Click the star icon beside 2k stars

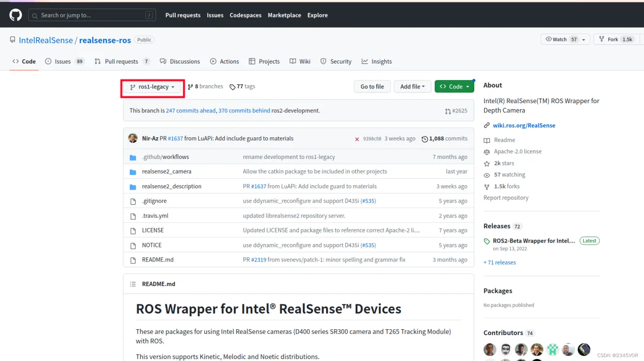487,163
